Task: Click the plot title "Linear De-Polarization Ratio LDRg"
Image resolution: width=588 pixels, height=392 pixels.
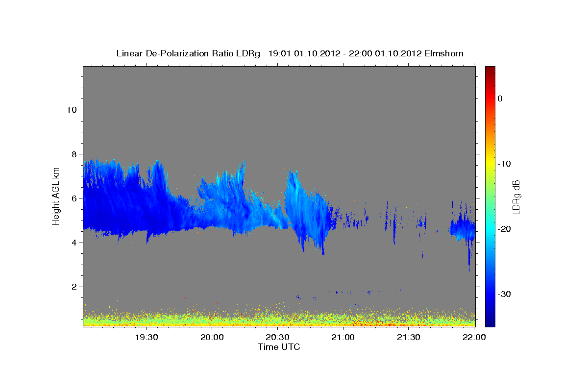Action: 188,53
